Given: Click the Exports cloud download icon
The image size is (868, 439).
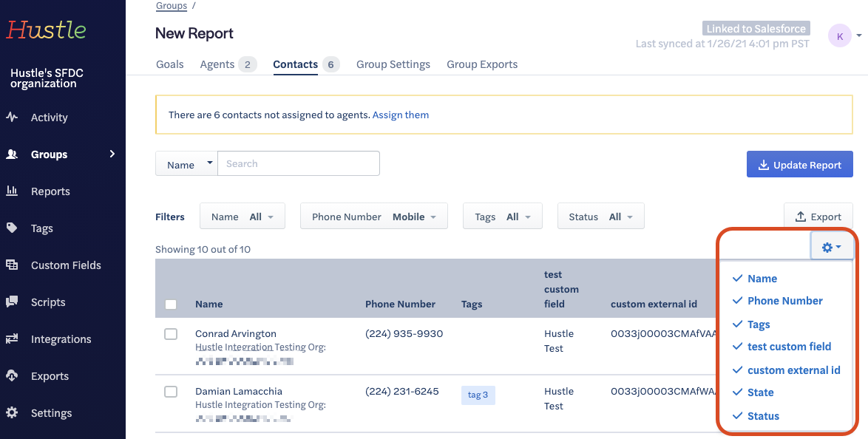Looking at the screenshot, I should (12, 376).
